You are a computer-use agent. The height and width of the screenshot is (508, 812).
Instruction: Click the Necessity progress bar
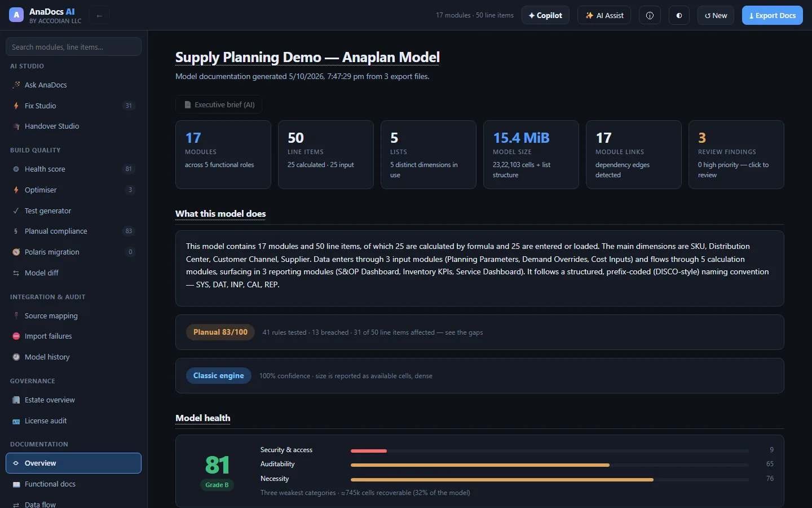(550, 479)
